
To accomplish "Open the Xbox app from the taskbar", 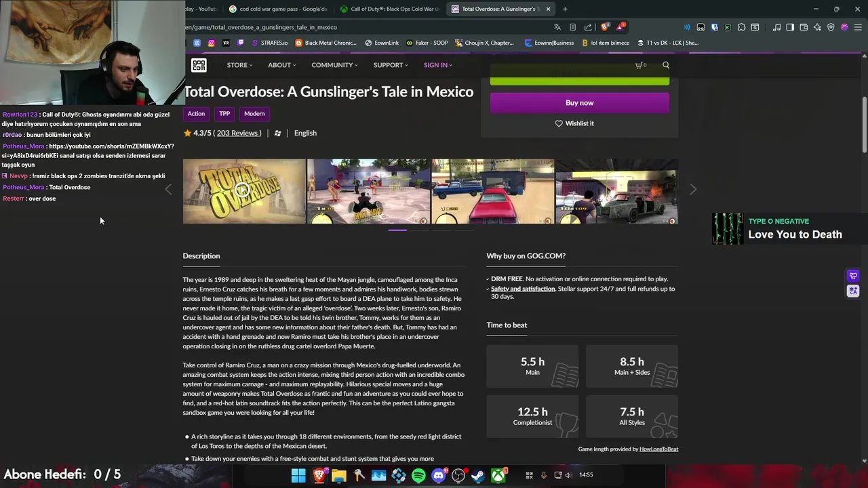I will pos(498,476).
